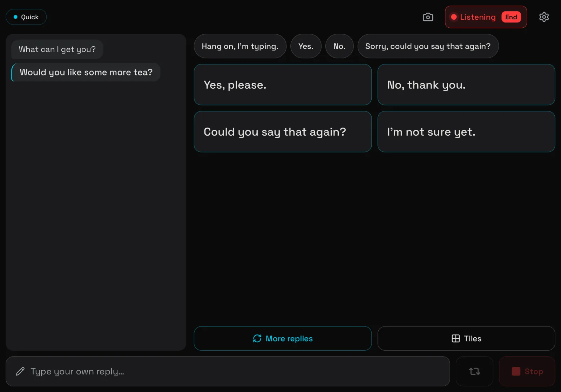Select the "Hang on, I'm typing." chip

tap(240, 46)
